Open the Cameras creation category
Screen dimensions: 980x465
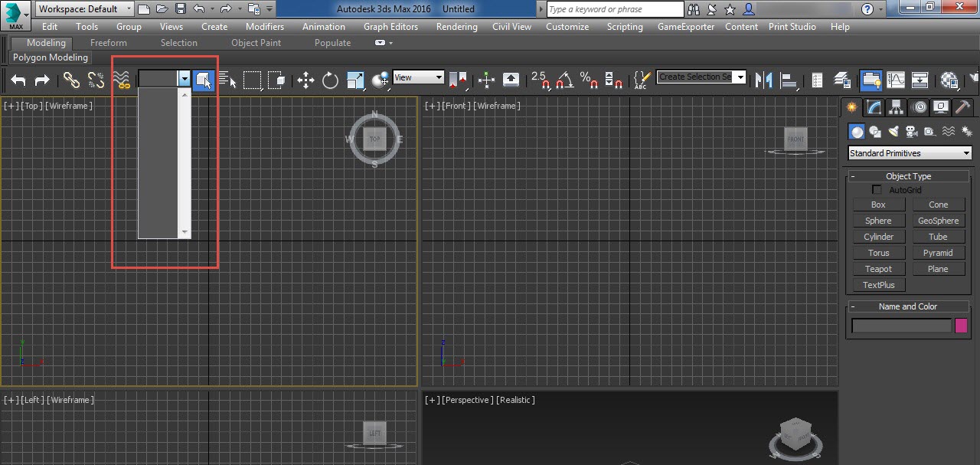pos(911,131)
